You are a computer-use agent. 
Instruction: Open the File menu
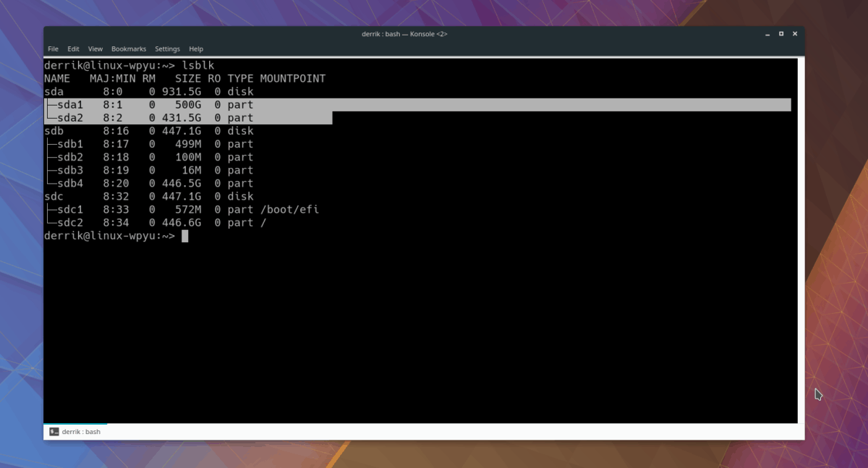pos(53,49)
